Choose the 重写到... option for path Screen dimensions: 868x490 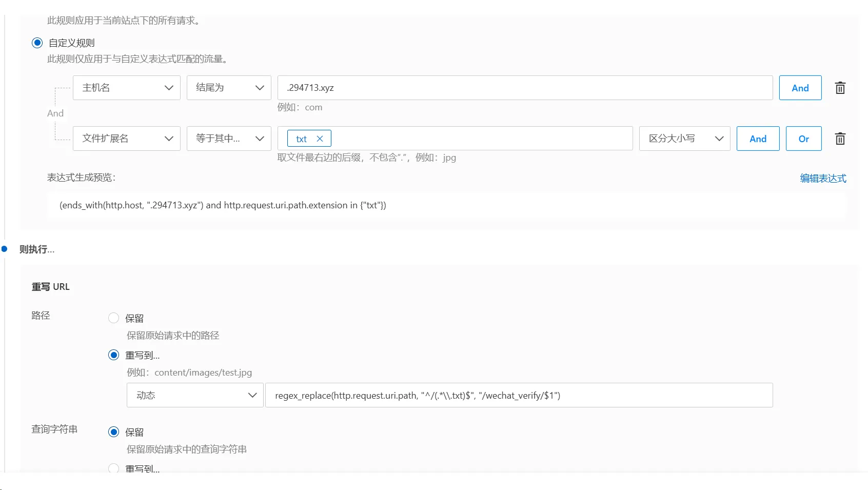[x=114, y=355]
